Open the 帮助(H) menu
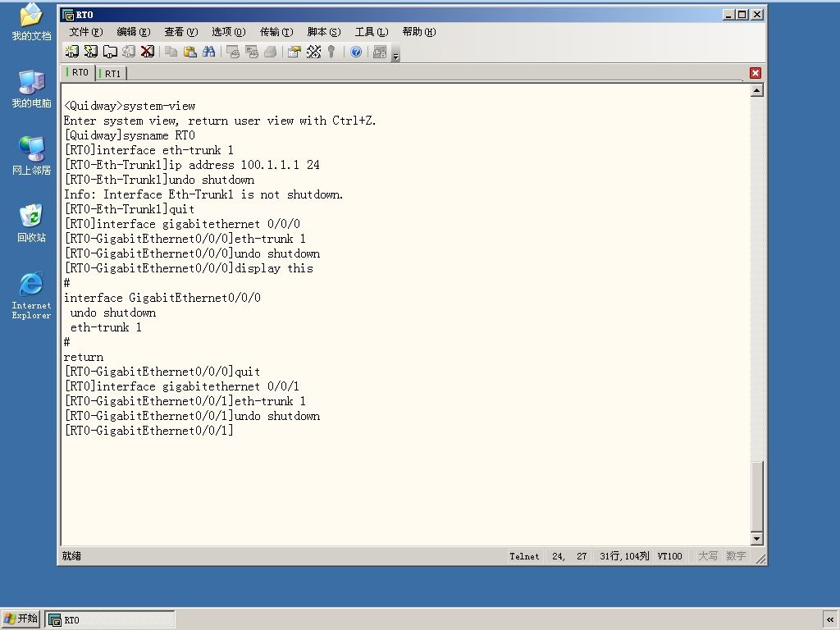Viewport: 840px width, 630px height. (419, 32)
